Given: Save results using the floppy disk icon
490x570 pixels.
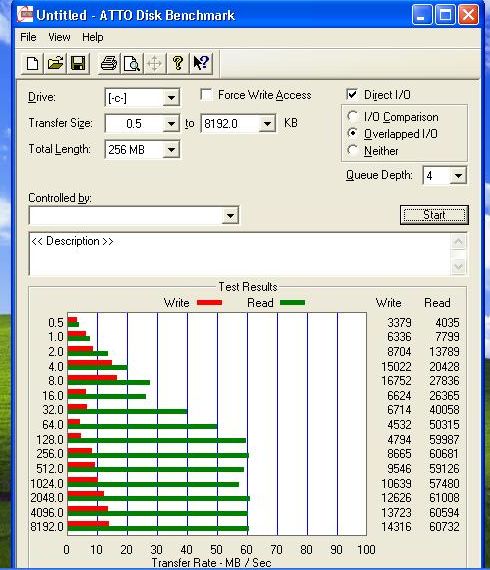Looking at the screenshot, I should 78,63.
